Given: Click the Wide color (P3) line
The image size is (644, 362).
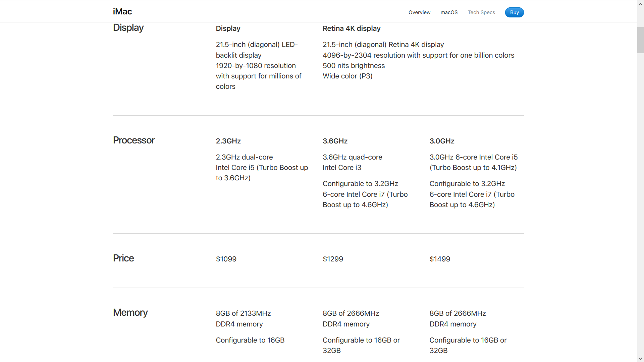Looking at the screenshot, I should (347, 76).
